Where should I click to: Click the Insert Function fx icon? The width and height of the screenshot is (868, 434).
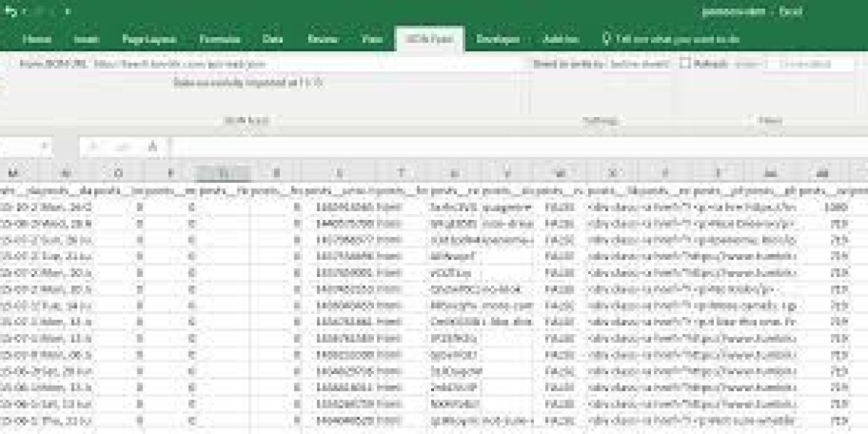(x=153, y=147)
